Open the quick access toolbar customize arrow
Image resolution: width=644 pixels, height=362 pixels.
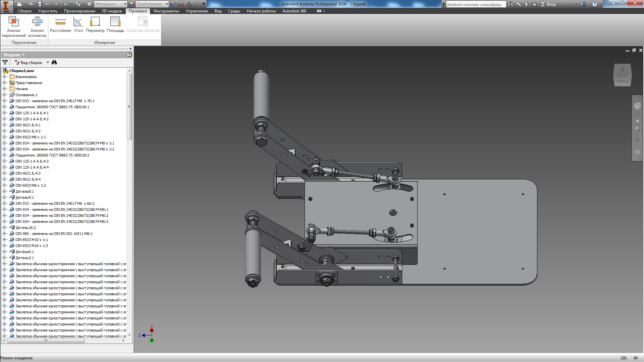point(204,4)
